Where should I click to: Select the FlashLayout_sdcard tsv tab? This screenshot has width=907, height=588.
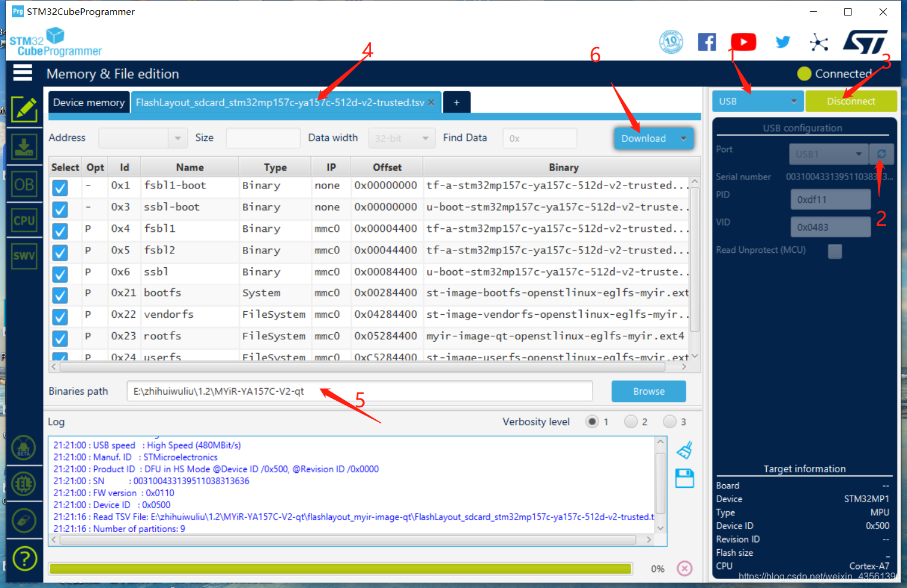pos(280,103)
